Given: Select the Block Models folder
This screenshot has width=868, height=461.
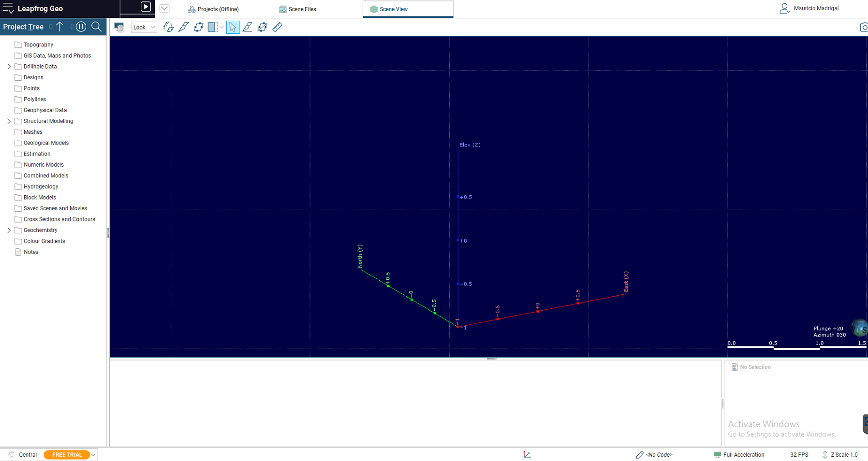Looking at the screenshot, I should coord(40,198).
